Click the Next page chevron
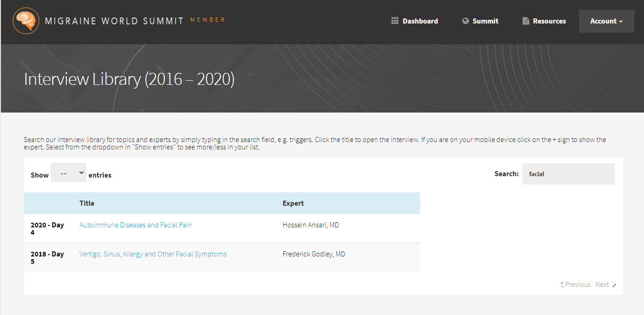Image resolution: width=644 pixels, height=315 pixels. pos(614,285)
